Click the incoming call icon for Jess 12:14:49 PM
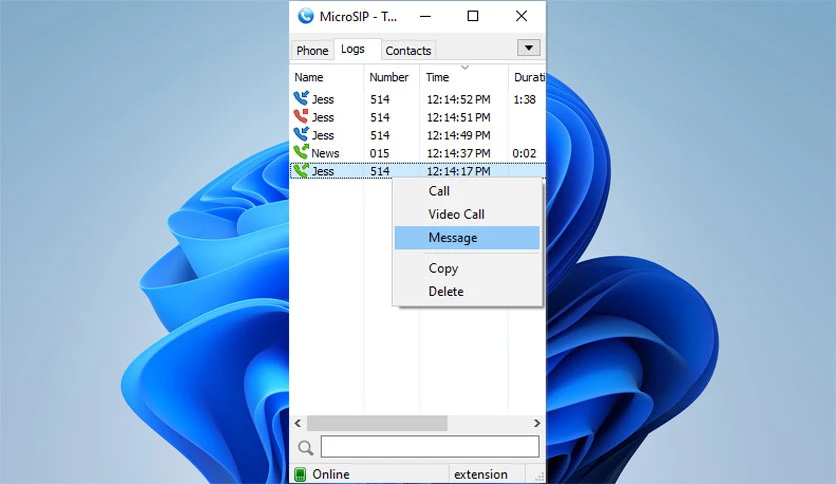This screenshot has width=836, height=484. pos(301,134)
